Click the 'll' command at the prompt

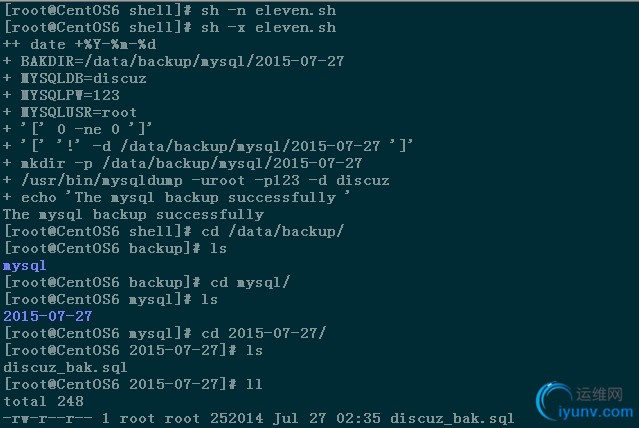coord(254,384)
